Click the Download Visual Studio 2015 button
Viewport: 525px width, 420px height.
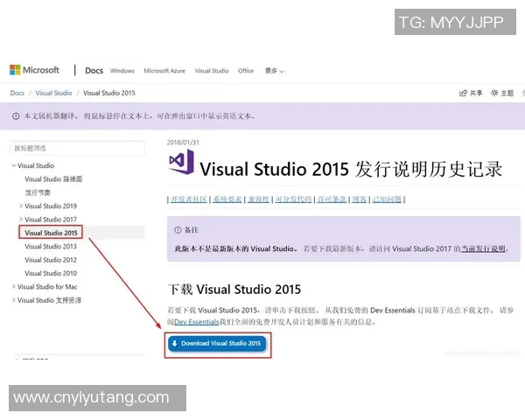pyautogui.click(x=218, y=344)
